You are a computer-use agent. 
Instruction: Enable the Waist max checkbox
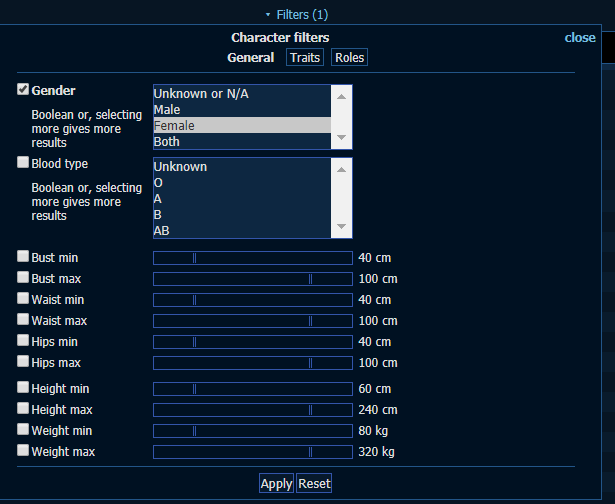[23, 320]
